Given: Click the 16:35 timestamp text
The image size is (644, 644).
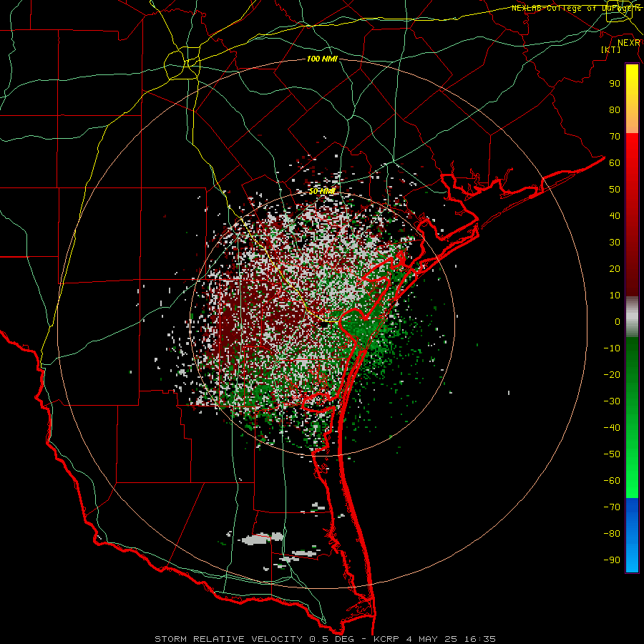Looking at the screenshot, I should 480,639.
